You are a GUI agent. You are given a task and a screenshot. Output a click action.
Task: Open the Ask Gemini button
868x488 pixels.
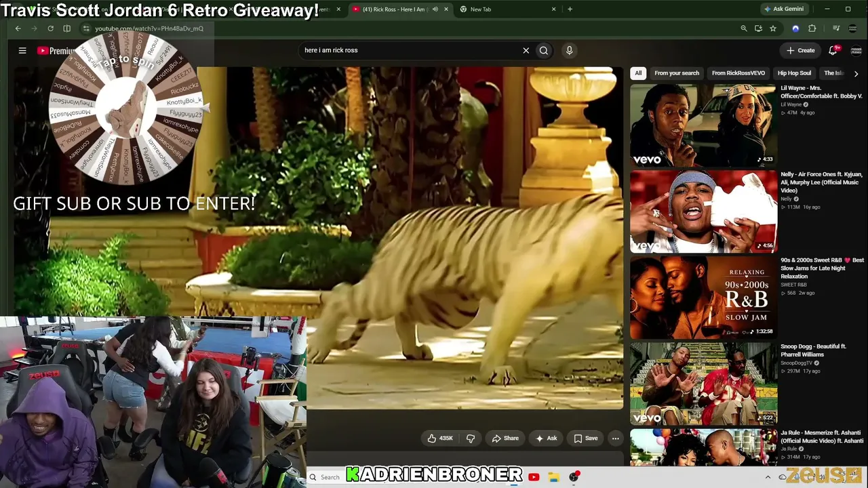click(785, 9)
